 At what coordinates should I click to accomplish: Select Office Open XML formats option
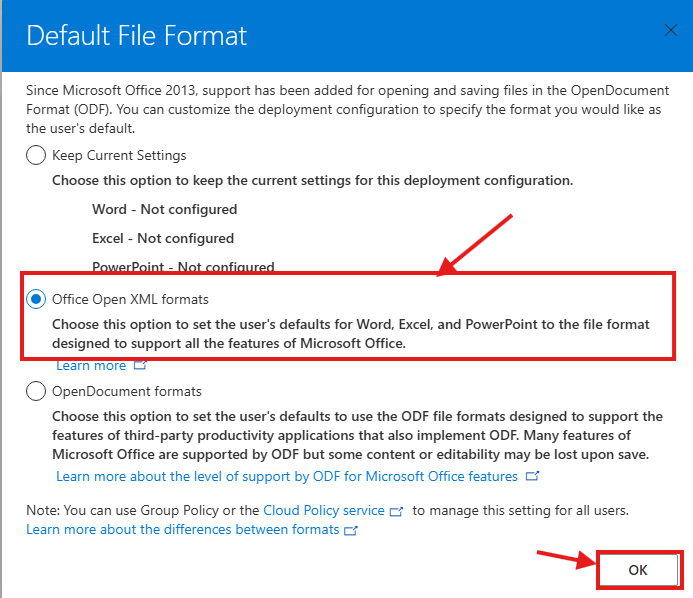[36, 299]
